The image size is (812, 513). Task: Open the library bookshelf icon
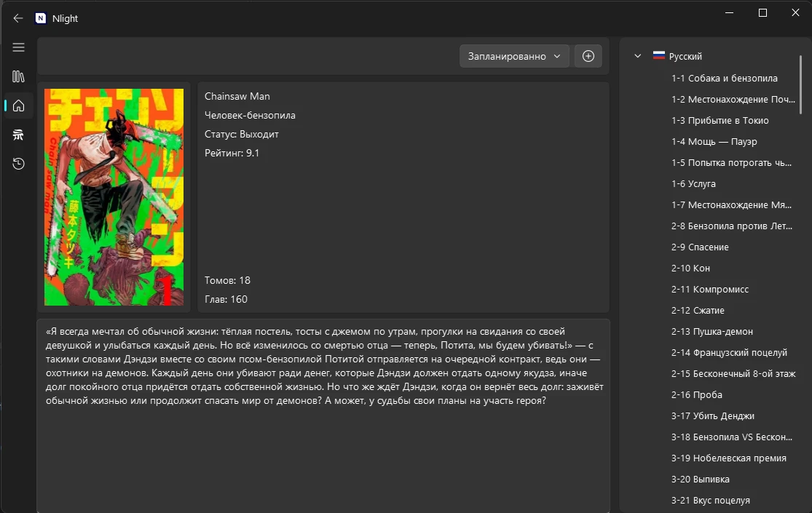click(19, 76)
